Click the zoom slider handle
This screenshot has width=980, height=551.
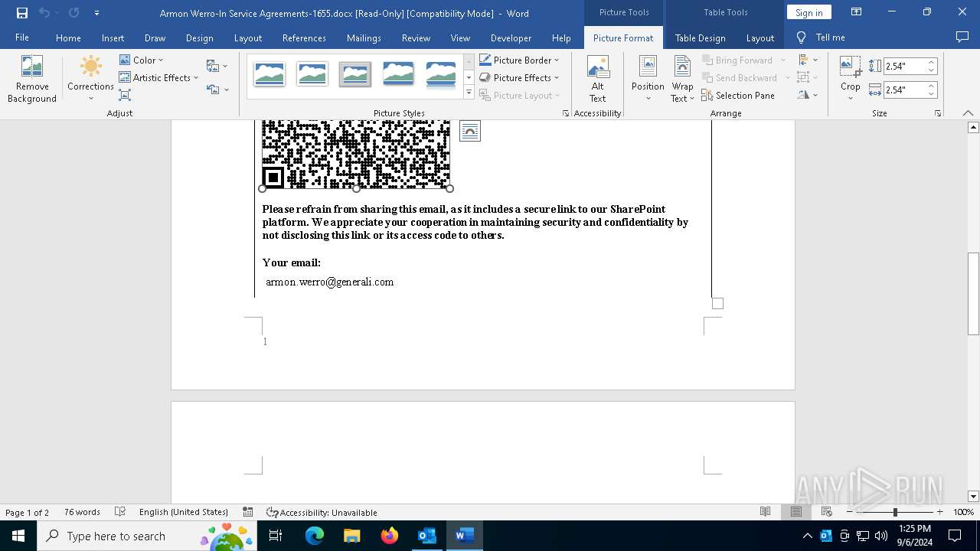coord(895,512)
